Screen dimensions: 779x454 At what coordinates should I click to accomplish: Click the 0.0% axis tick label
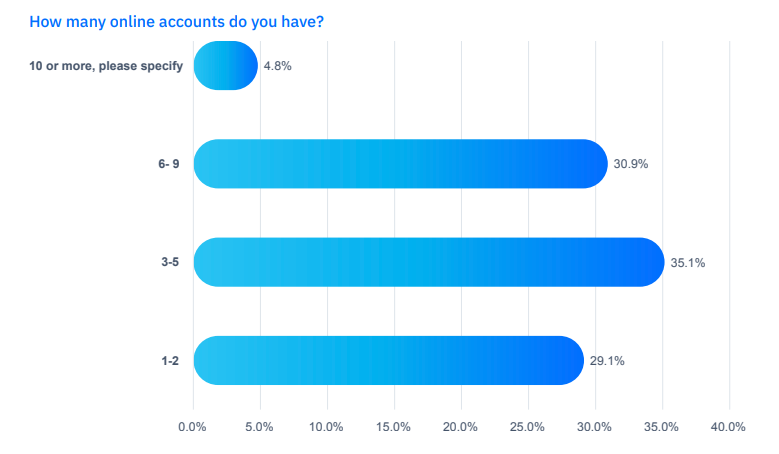click(x=192, y=428)
